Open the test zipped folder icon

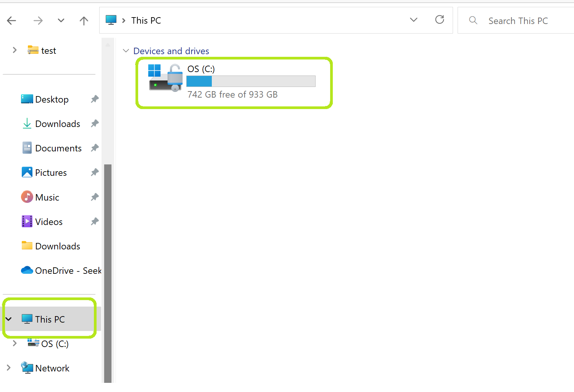[33, 50]
